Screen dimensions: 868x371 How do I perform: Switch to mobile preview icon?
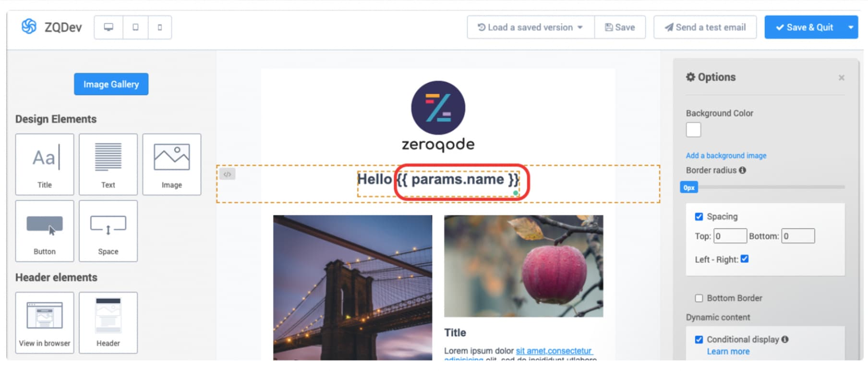(x=160, y=27)
